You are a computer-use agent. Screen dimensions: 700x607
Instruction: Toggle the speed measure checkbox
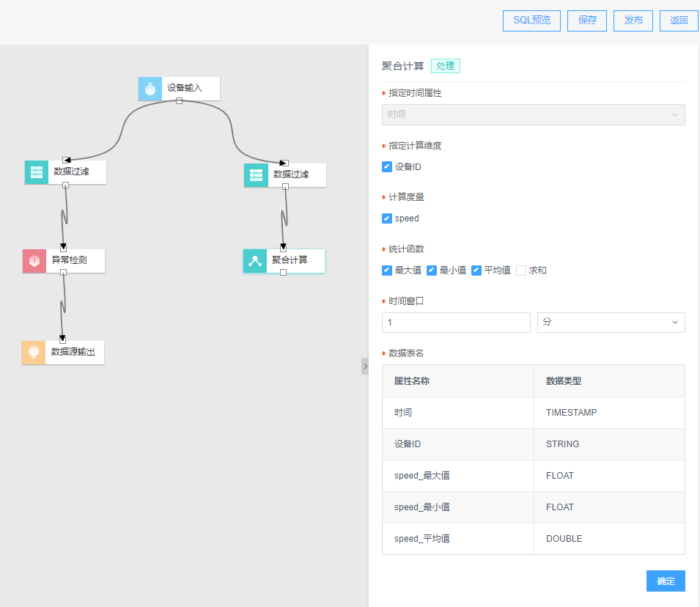pos(387,218)
